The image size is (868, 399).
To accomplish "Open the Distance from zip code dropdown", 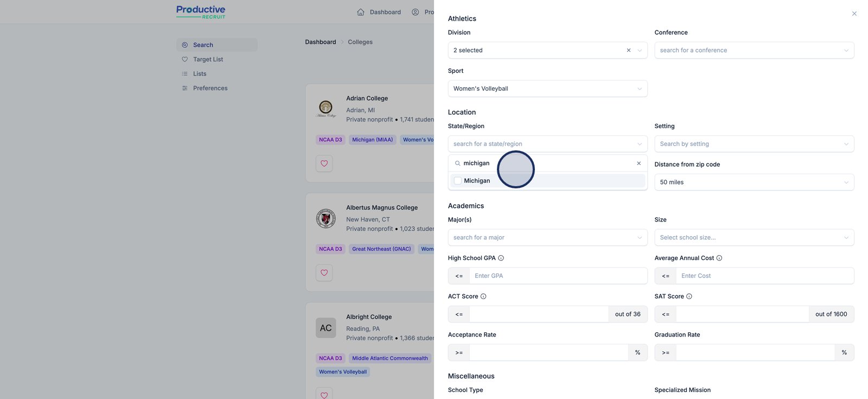I will [754, 182].
